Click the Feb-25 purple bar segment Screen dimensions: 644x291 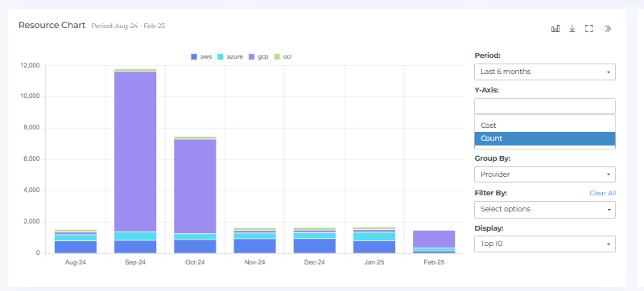pos(434,239)
